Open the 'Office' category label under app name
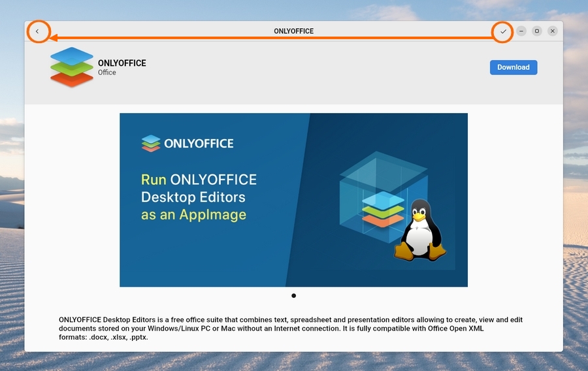The image size is (588, 371). [x=107, y=73]
